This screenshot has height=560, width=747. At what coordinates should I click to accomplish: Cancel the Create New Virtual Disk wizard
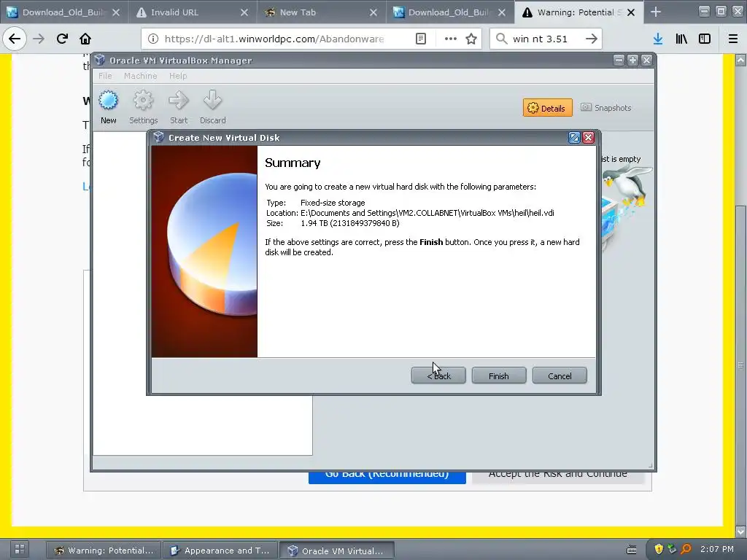560,376
